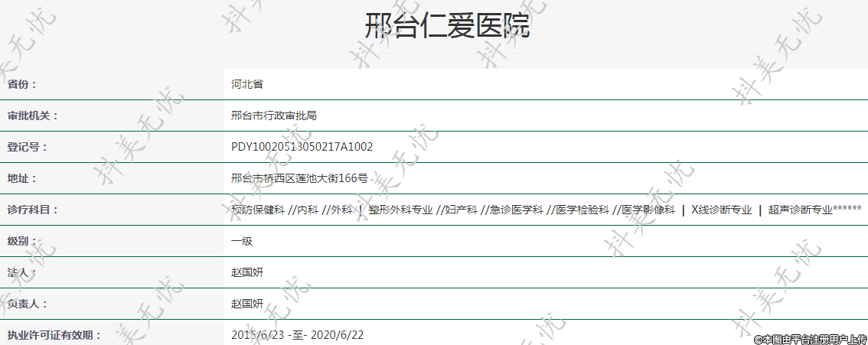
Task: Click the X线诊断专业 entry
Action: 721,210
